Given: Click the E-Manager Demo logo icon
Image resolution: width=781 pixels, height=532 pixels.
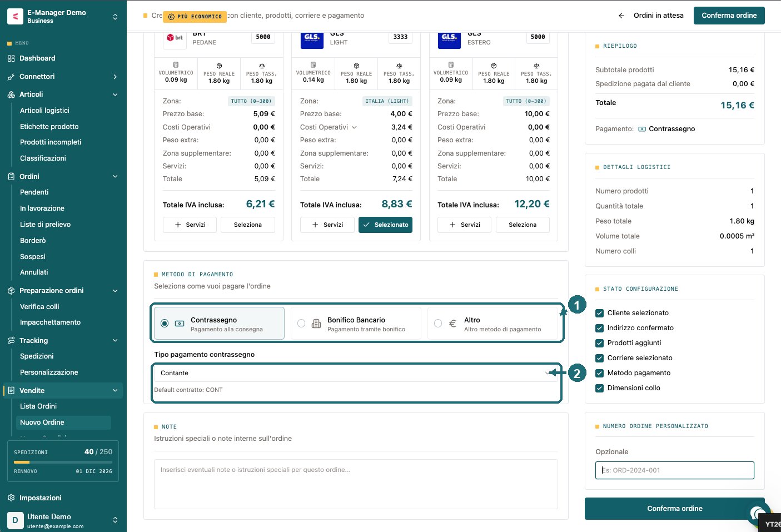Looking at the screenshot, I should point(15,16).
